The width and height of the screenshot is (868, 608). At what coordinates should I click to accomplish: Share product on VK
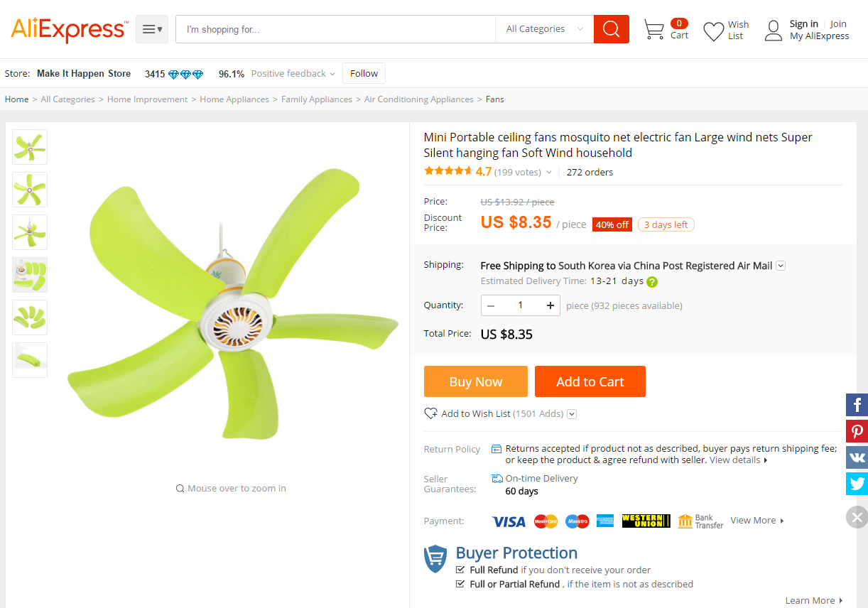[x=857, y=457]
